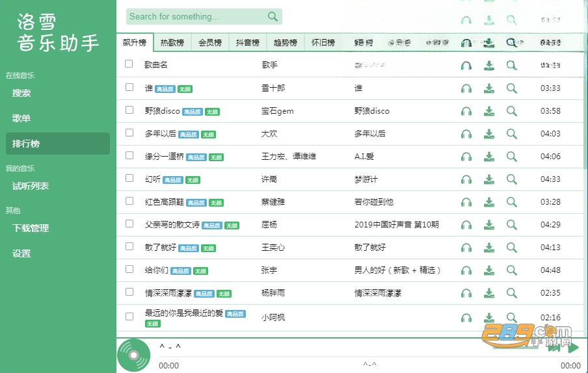Select checkbox for 野狼disco
The height and width of the screenshot is (373, 588).
[x=129, y=110]
